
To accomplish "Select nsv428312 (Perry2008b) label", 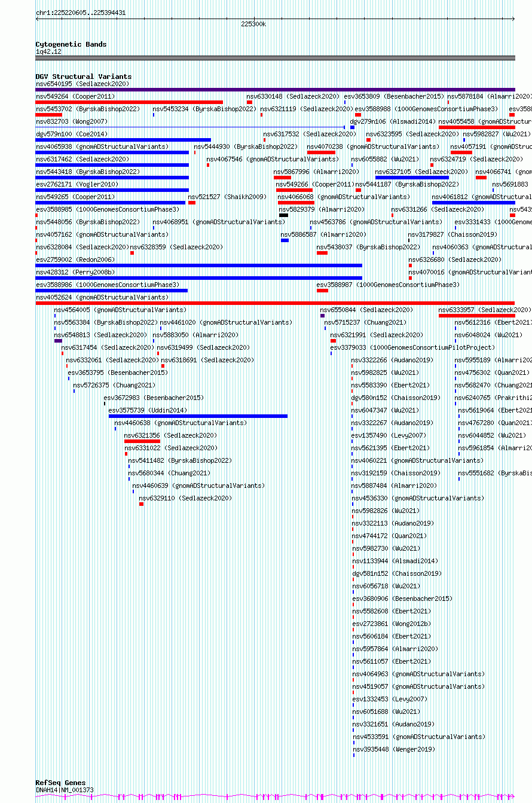I will [75, 272].
